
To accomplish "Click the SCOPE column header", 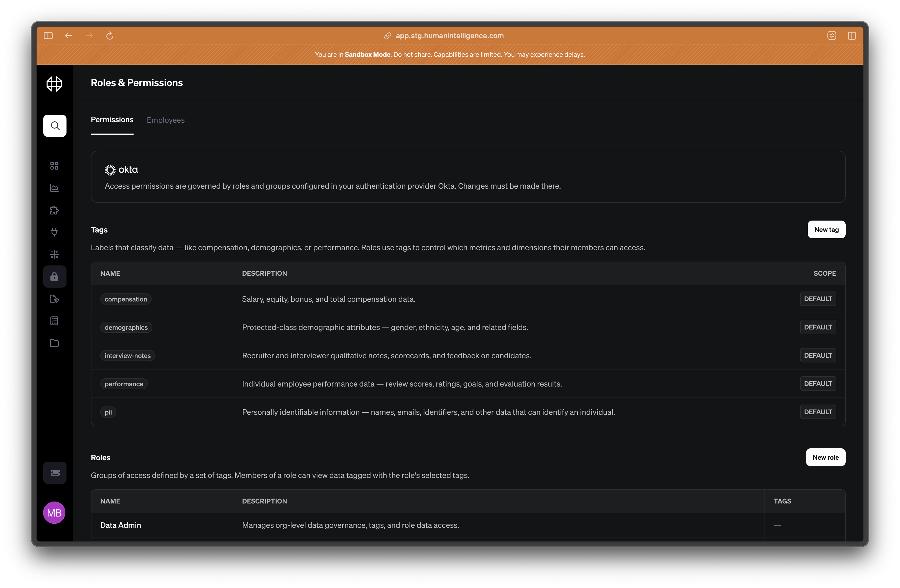I will click(x=825, y=273).
